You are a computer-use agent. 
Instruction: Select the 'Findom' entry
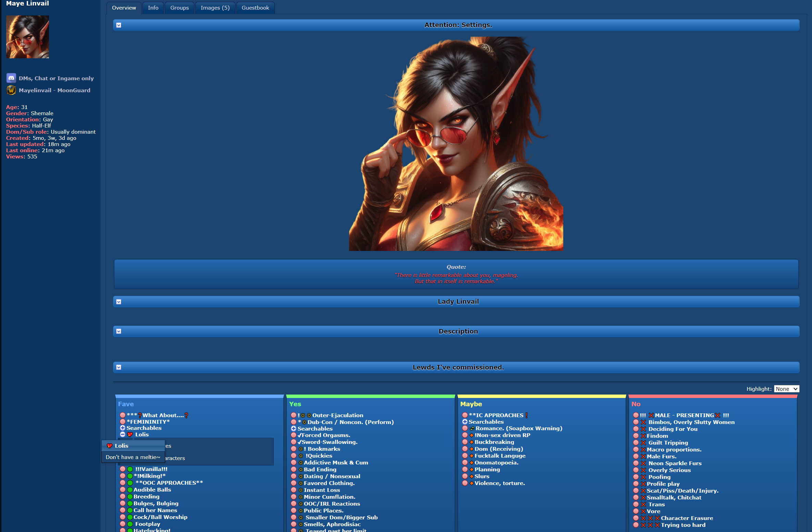click(657, 436)
